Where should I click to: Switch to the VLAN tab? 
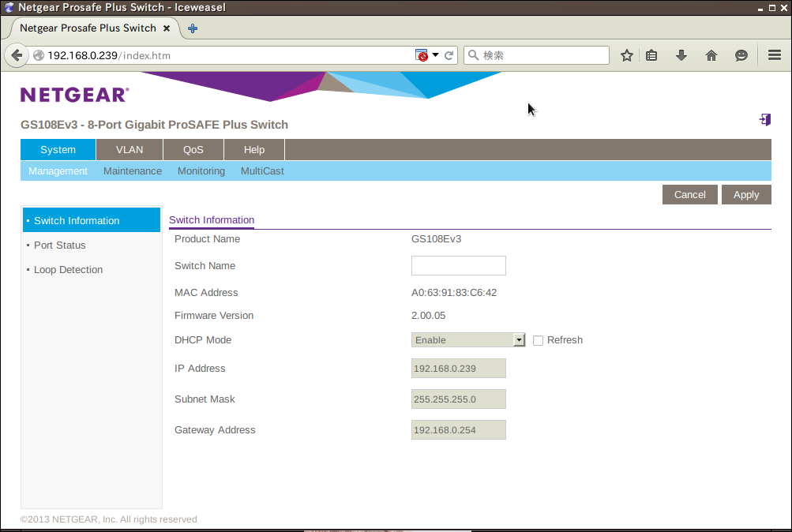[129, 150]
